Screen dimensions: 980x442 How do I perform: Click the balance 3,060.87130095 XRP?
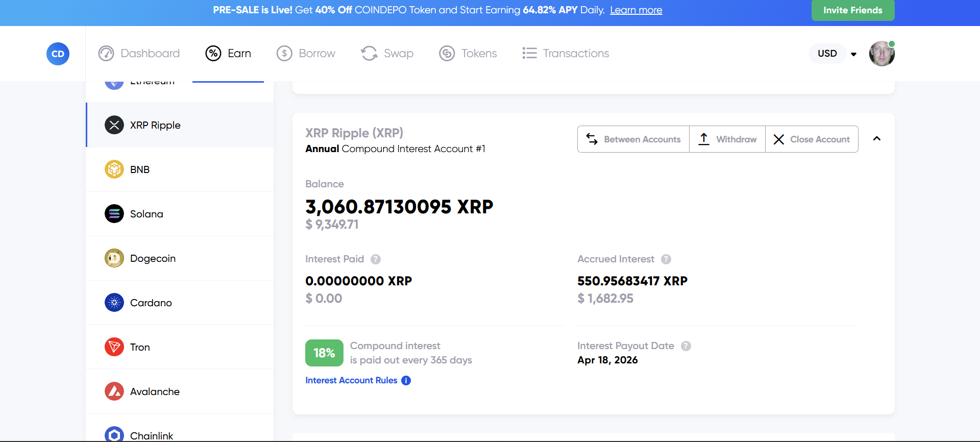pos(399,207)
